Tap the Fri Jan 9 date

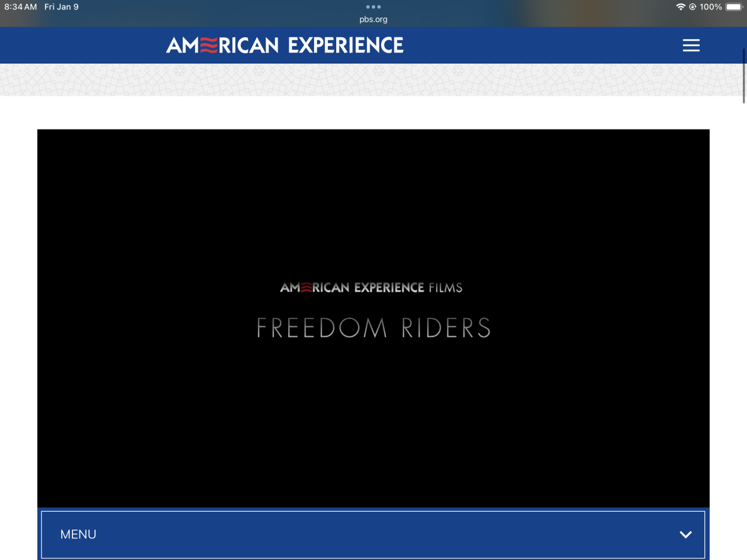(61, 7)
